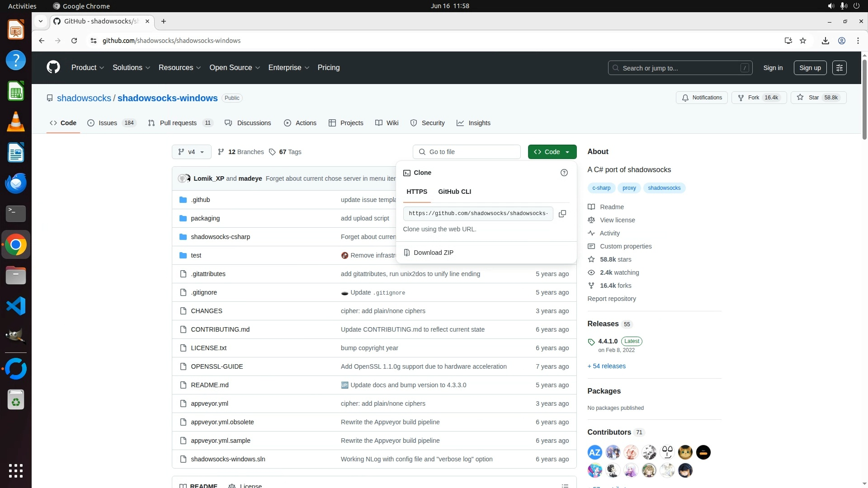Launch Visual Studio Code from the dock
The width and height of the screenshot is (868, 488).
pyautogui.click(x=16, y=306)
